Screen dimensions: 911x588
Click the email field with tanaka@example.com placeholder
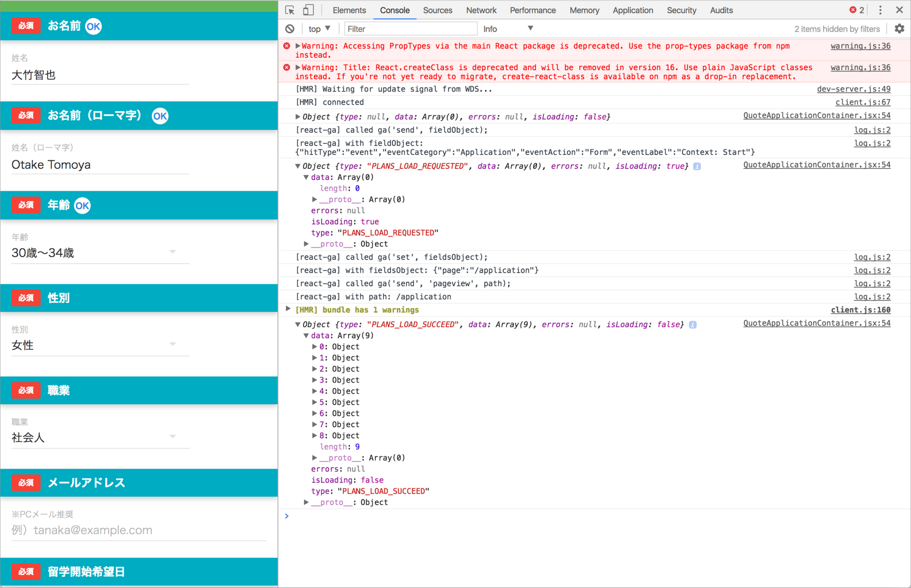(x=138, y=530)
